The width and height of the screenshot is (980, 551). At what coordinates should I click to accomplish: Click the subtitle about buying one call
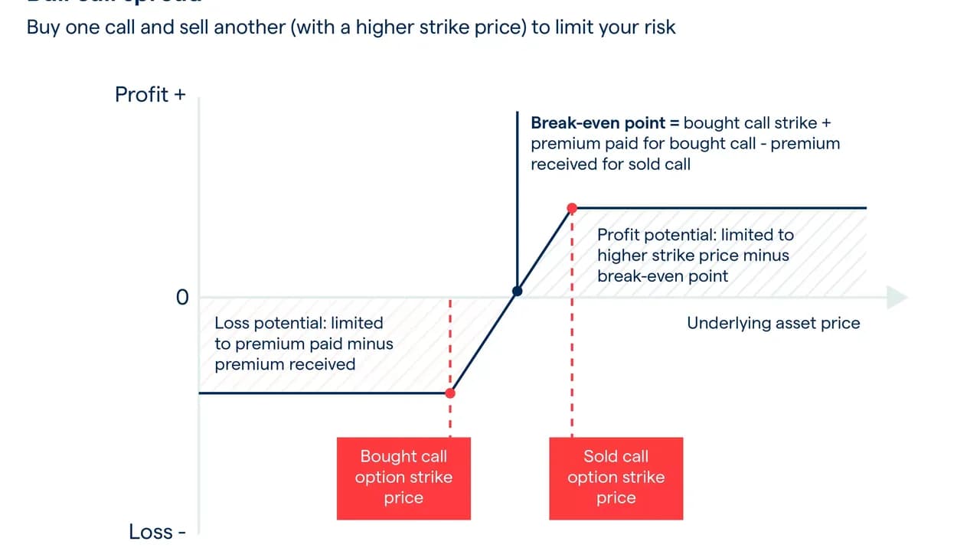(351, 28)
